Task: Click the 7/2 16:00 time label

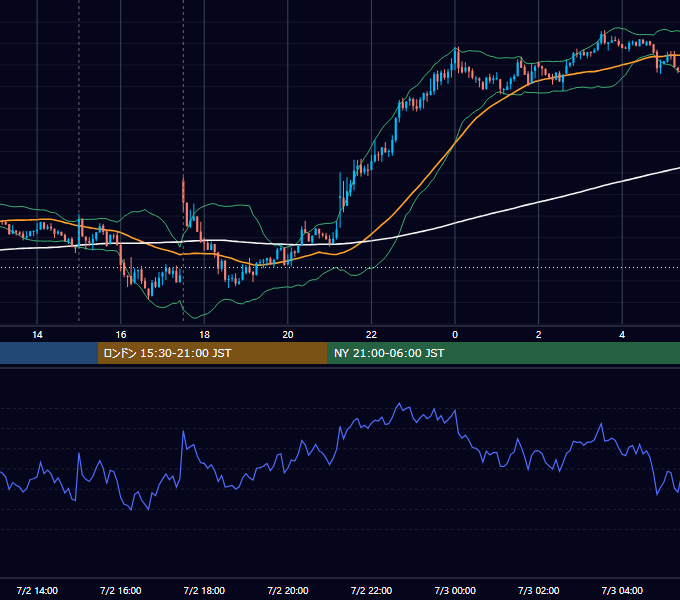Action: click(x=121, y=590)
